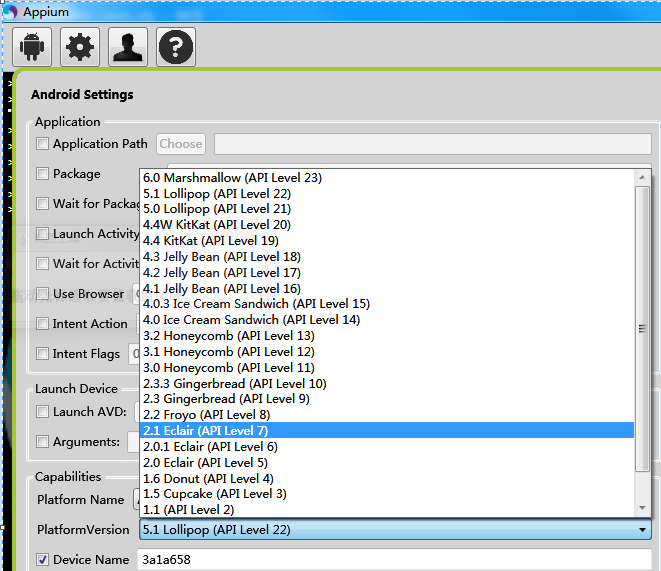Select 4.3 Jelly Bean (API Level 18)
661x571 pixels.
pos(387,257)
